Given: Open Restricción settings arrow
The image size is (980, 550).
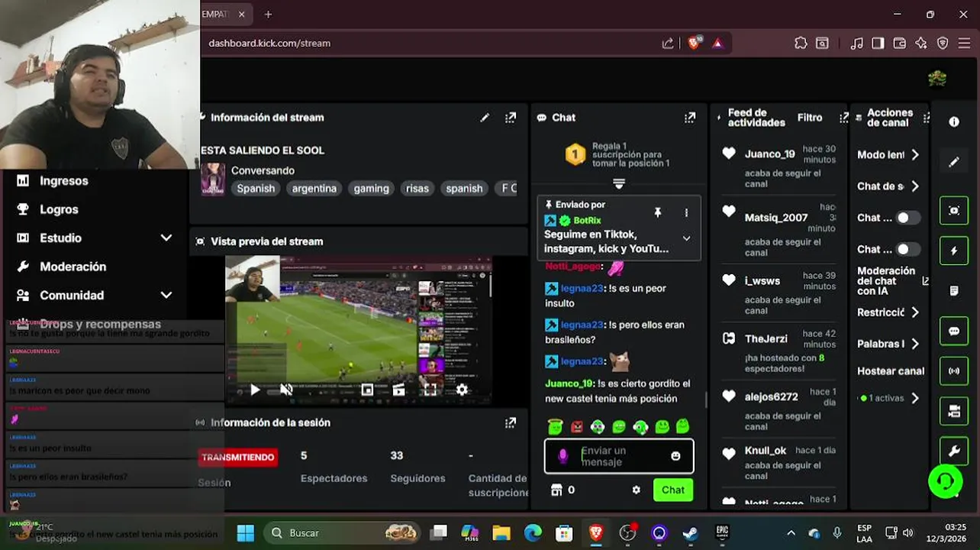Looking at the screenshot, I should [x=915, y=312].
